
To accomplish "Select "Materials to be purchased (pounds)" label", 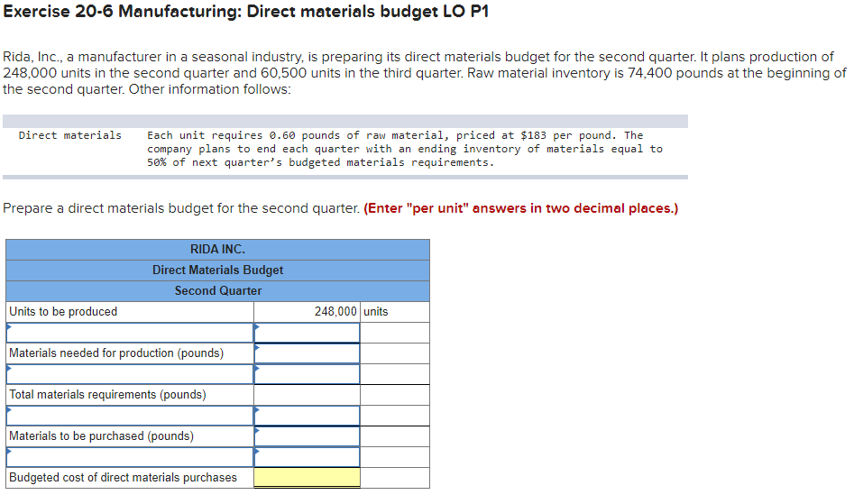I will pyautogui.click(x=101, y=436).
